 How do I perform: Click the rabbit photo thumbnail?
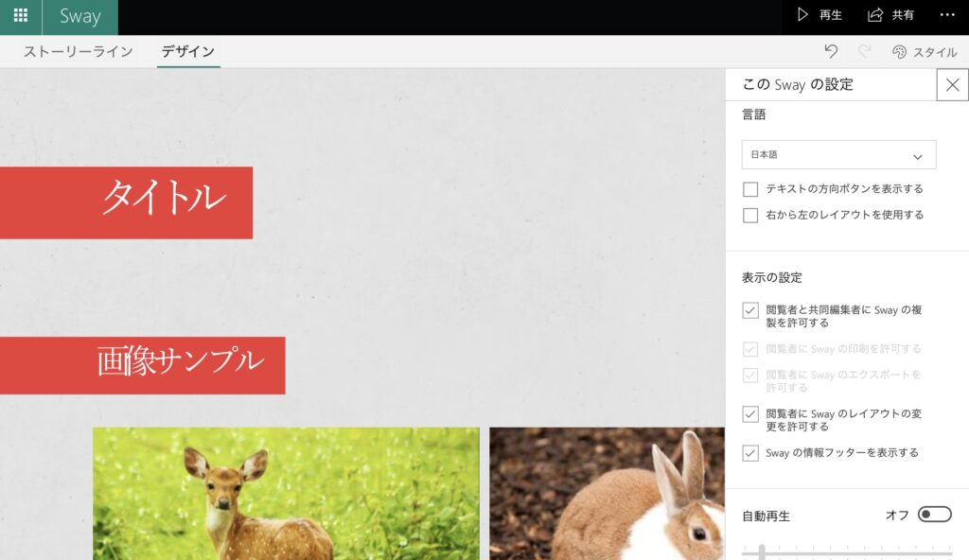(x=607, y=493)
